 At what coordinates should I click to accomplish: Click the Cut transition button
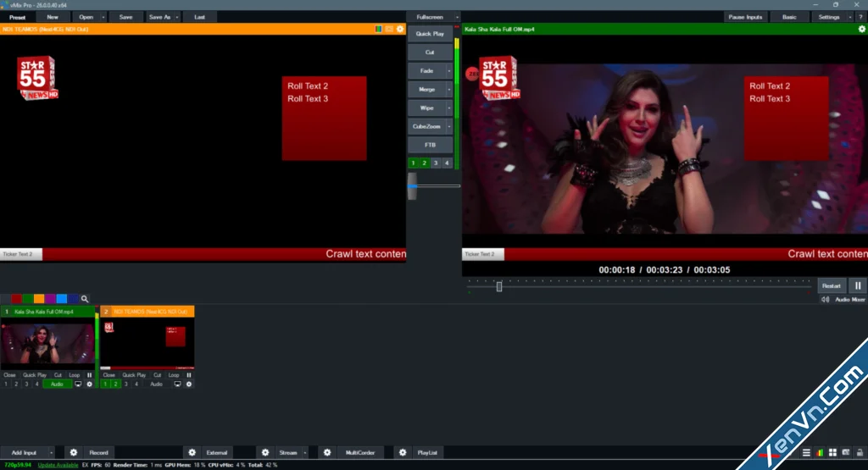tap(430, 52)
